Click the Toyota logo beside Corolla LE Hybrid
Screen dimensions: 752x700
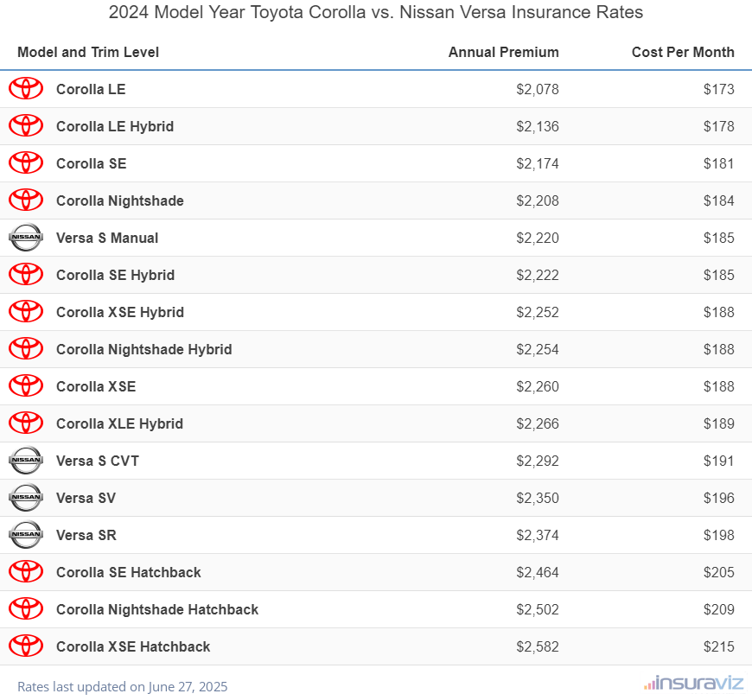[26, 125]
